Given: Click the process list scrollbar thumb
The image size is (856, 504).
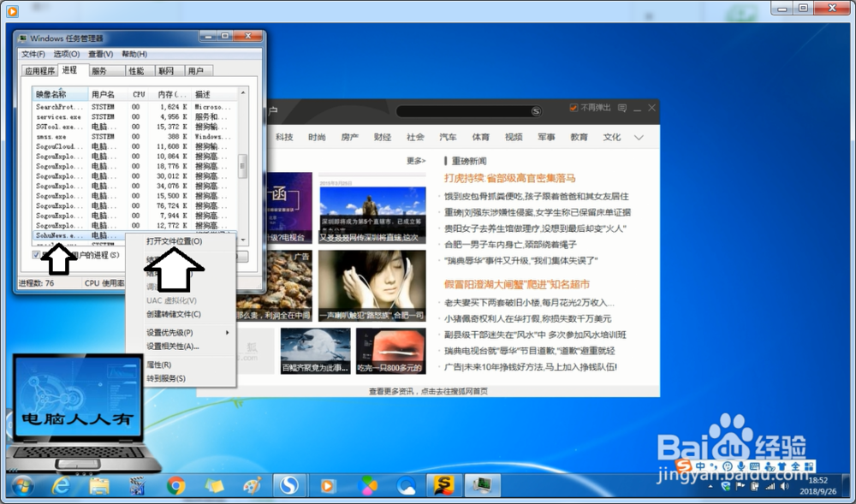Looking at the screenshot, I should coord(243,166).
